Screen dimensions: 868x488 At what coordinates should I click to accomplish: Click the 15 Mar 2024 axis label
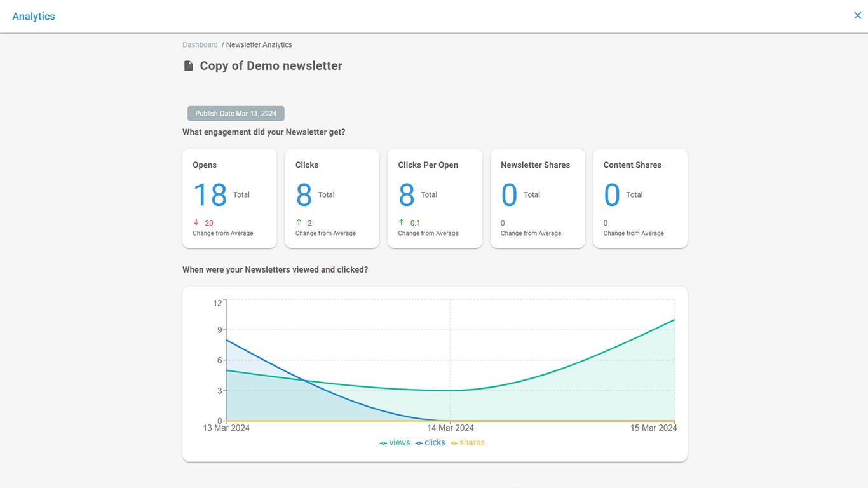[653, 428]
